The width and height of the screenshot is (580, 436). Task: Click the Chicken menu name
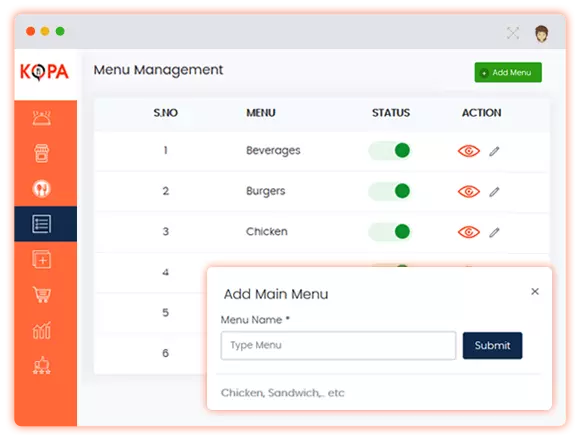click(267, 231)
